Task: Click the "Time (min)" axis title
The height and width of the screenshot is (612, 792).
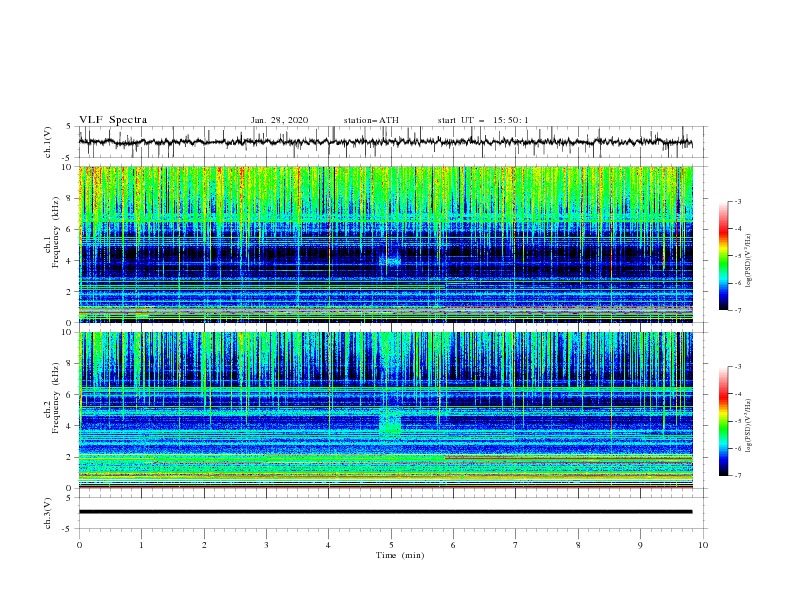Action: (400, 555)
